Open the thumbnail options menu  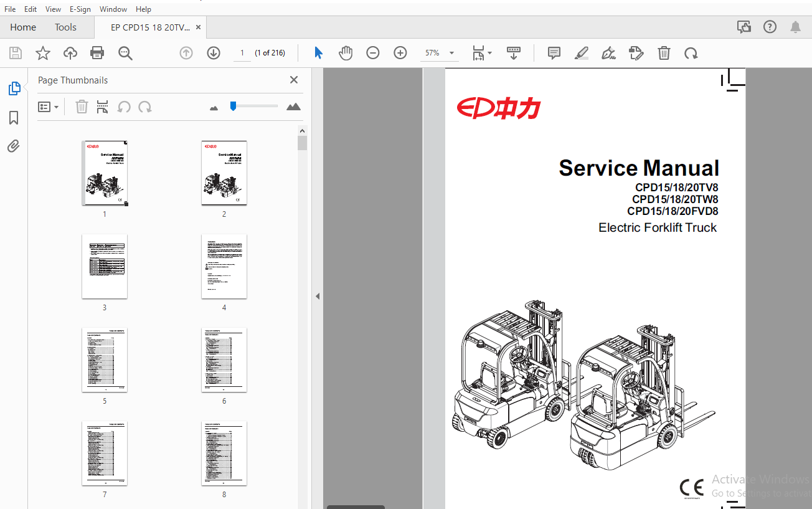[x=49, y=107]
